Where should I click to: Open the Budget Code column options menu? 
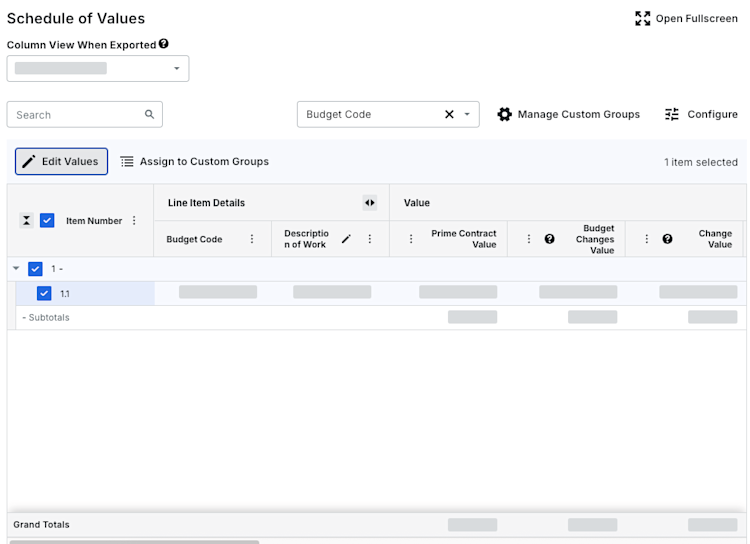coord(252,239)
